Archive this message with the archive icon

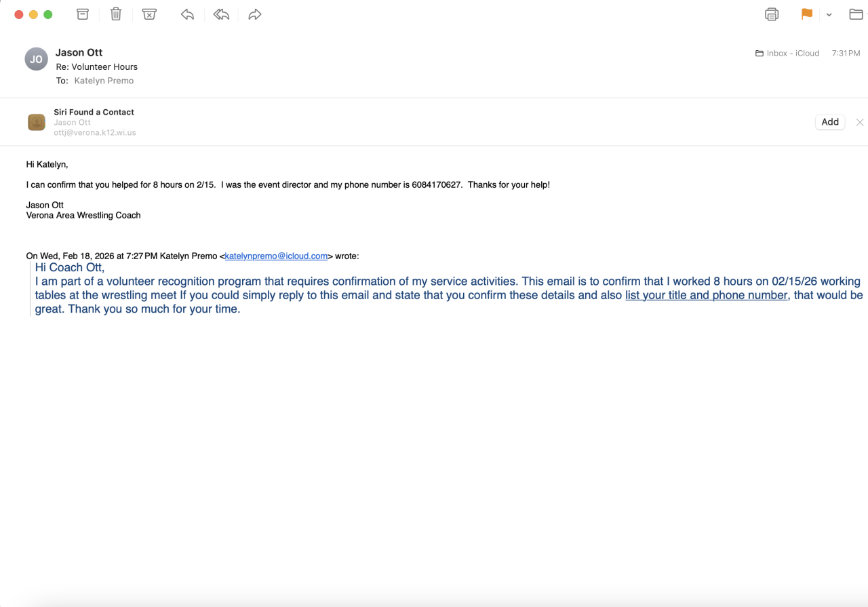(x=83, y=14)
